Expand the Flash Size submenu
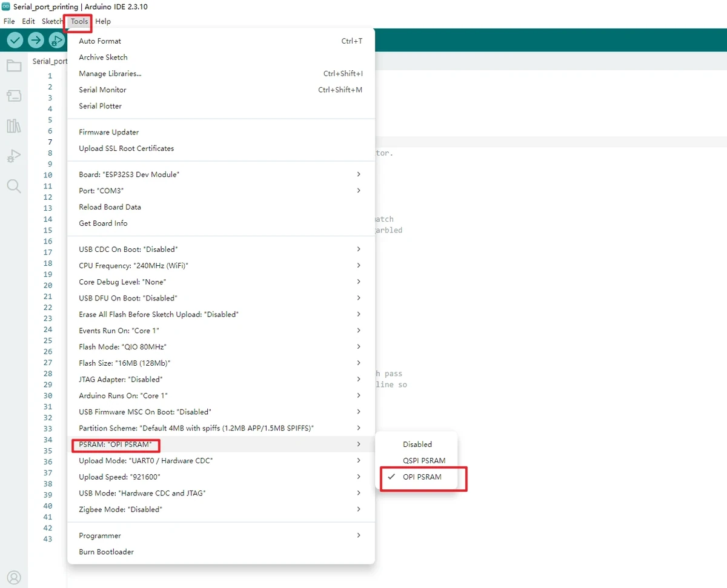Image resolution: width=727 pixels, height=588 pixels. click(221, 363)
